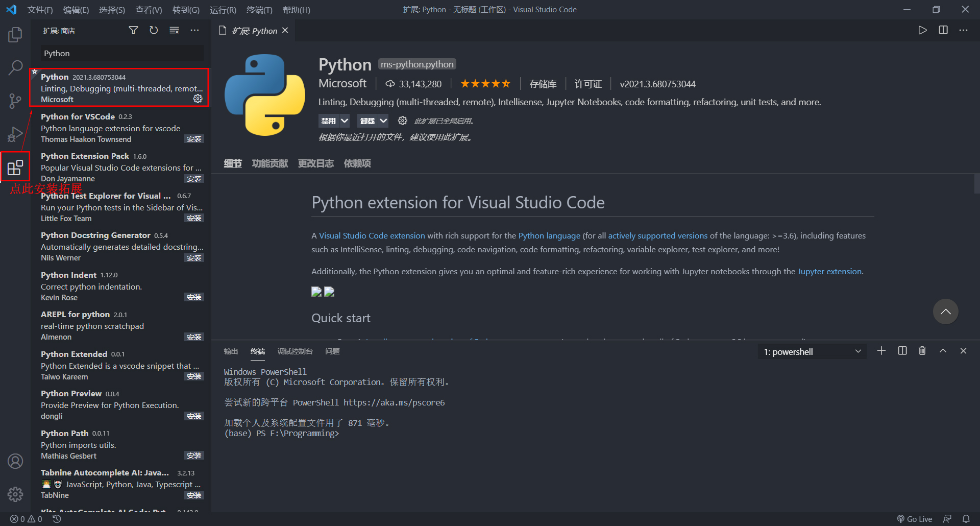Switch to 问题 problems panel tab
The image size is (980, 526).
(332, 351)
